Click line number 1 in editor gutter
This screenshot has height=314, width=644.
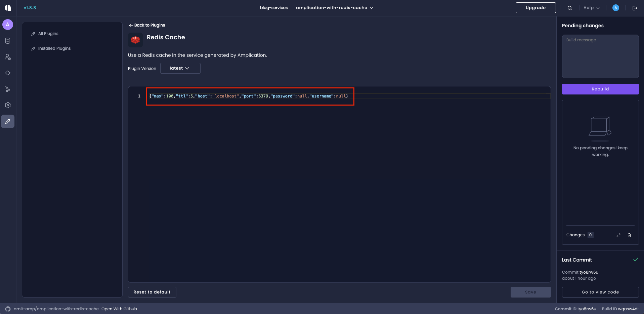tap(139, 96)
